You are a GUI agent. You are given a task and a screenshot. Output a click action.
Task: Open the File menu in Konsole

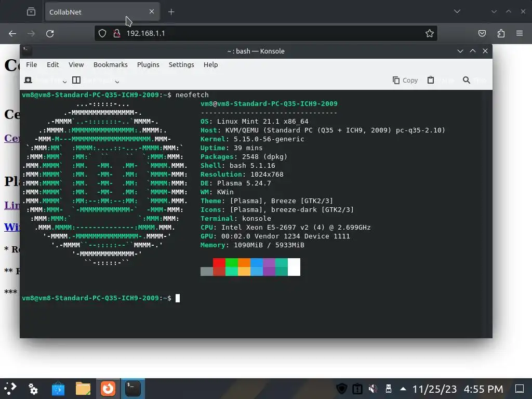pyautogui.click(x=32, y=64)
